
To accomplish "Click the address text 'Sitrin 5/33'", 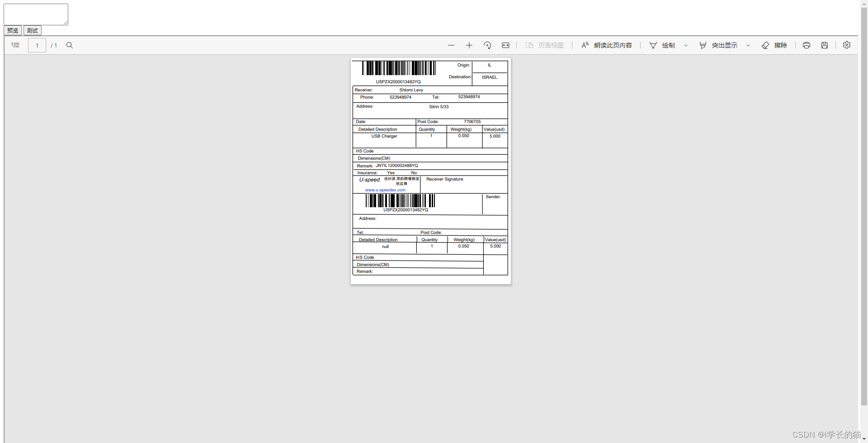I will point(439,107).
